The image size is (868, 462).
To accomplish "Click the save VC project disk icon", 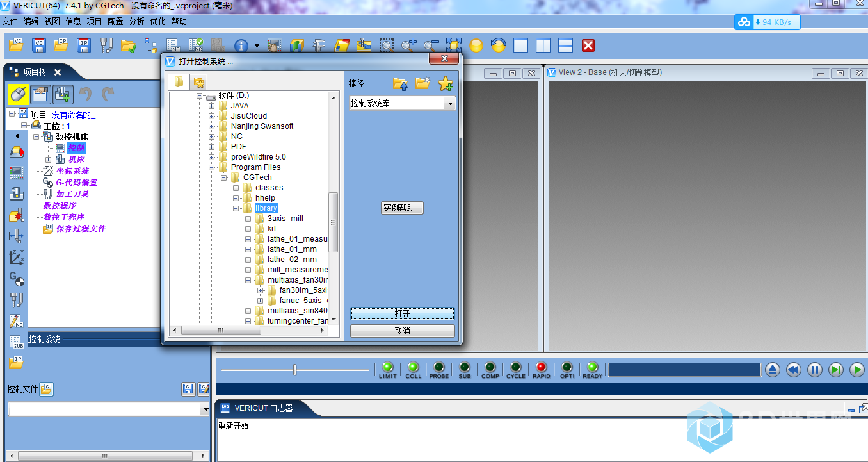I will pos(39,45).
